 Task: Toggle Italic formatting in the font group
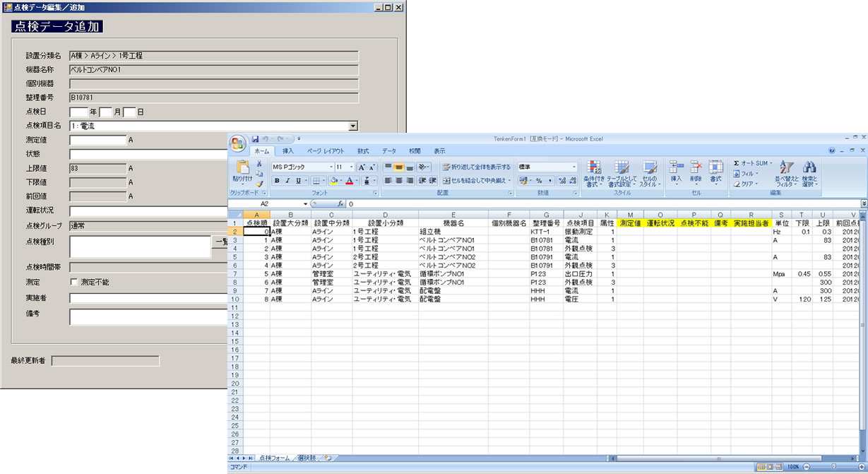coord(288,181)
